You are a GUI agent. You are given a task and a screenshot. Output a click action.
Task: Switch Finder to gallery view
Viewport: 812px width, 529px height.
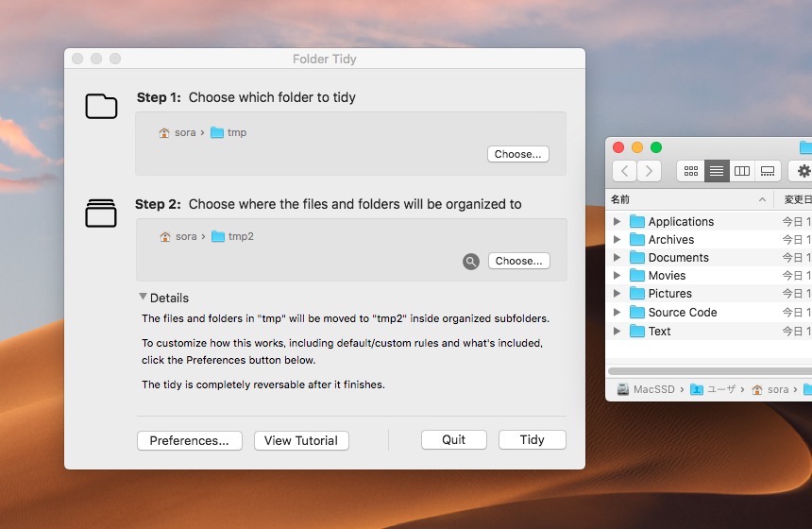(768, 171)
